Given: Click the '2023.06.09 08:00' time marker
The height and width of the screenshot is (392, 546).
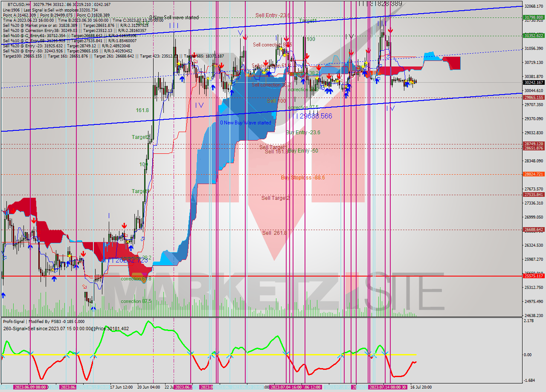Looking at the screenshot, I should (x=30, y=387).
